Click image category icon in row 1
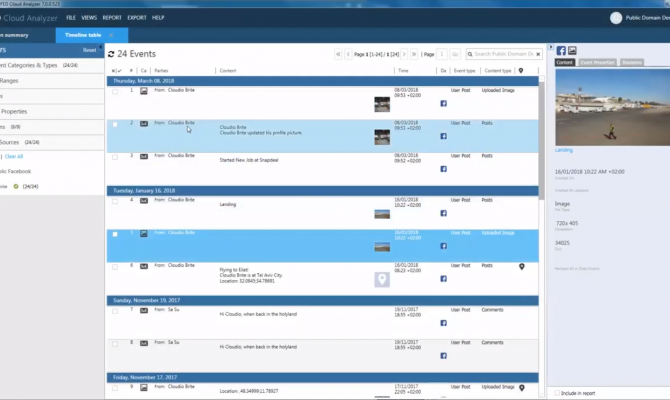The height and width of the screenshot is (400, 670). coord(144,91)
